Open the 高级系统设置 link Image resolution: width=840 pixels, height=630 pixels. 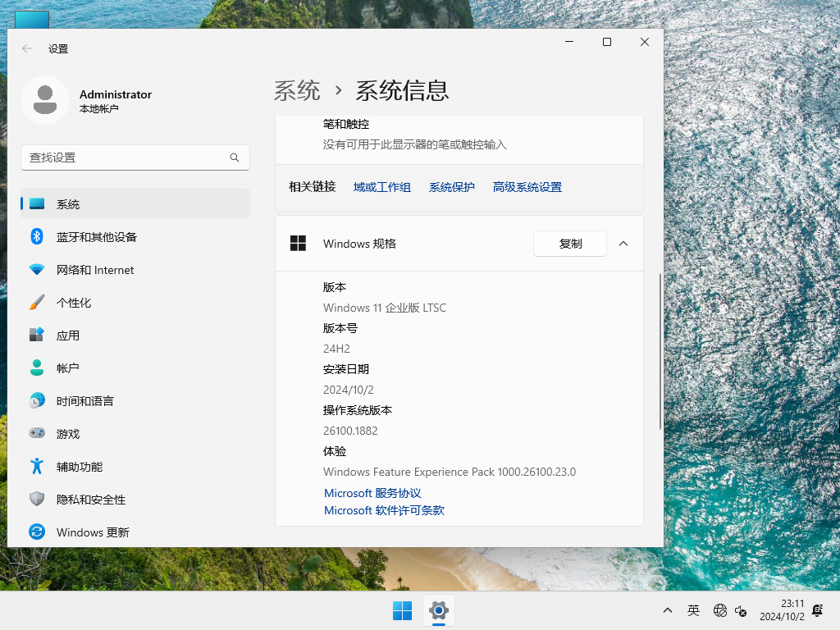tap(527, 187)
